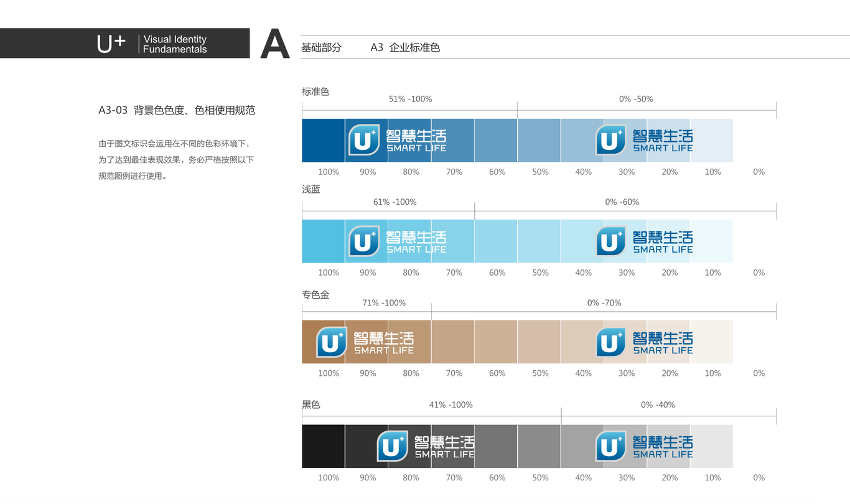Click the 'A3-03 背景色色度、色相使用规范' title
850x504 pixels.
177,110
